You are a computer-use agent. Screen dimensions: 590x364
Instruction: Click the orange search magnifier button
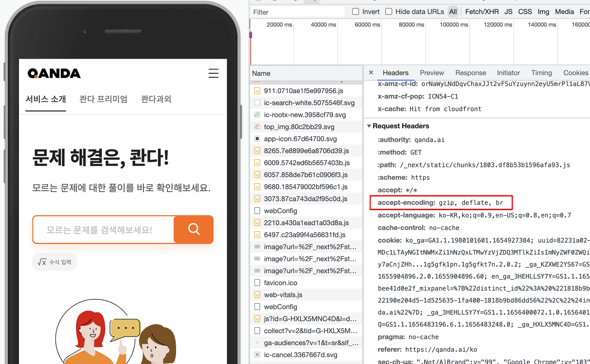(194, 229)
